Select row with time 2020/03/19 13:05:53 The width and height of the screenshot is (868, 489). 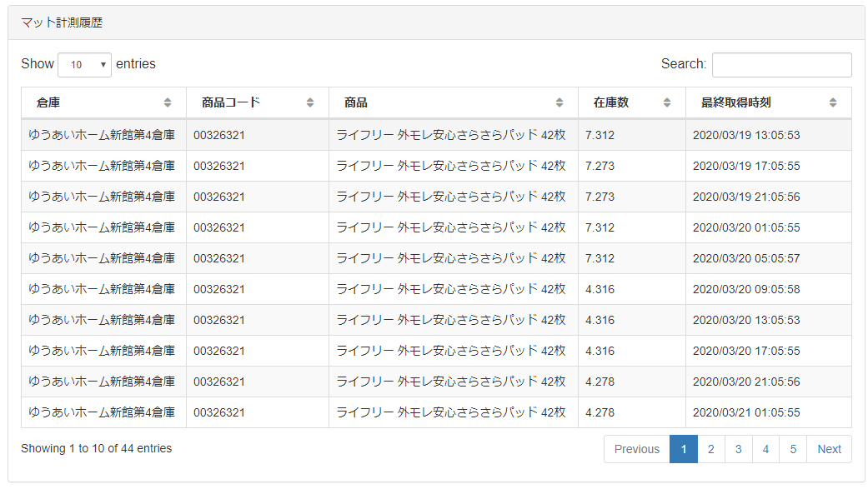436,135
